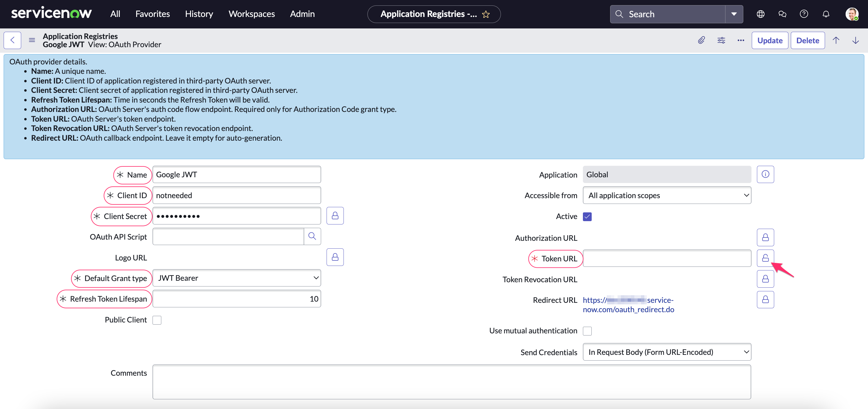Open the contextual help question mark icon
Viewport: 868px width, 409px height.
click(x=804, y=14)
